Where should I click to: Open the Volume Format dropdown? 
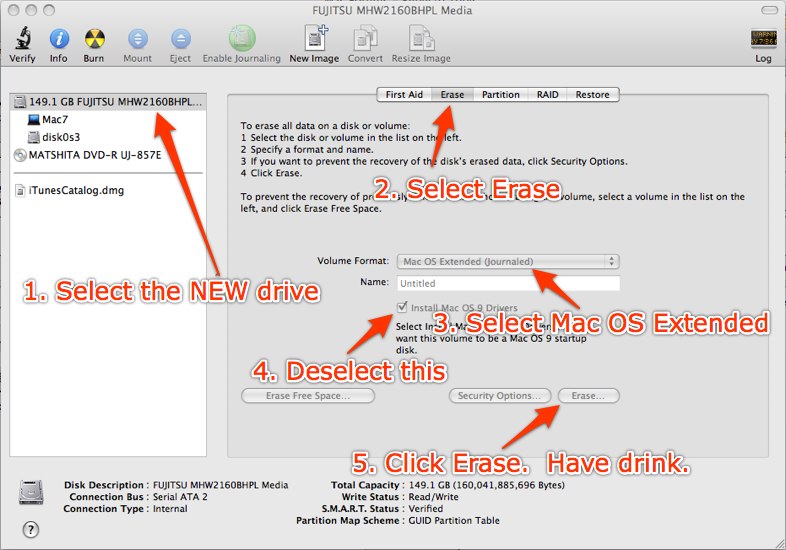click(508, 261)
